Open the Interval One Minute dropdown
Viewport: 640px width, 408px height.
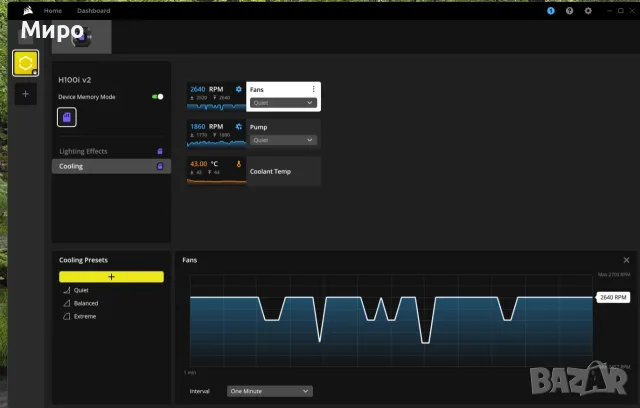[x=270, y=391]
